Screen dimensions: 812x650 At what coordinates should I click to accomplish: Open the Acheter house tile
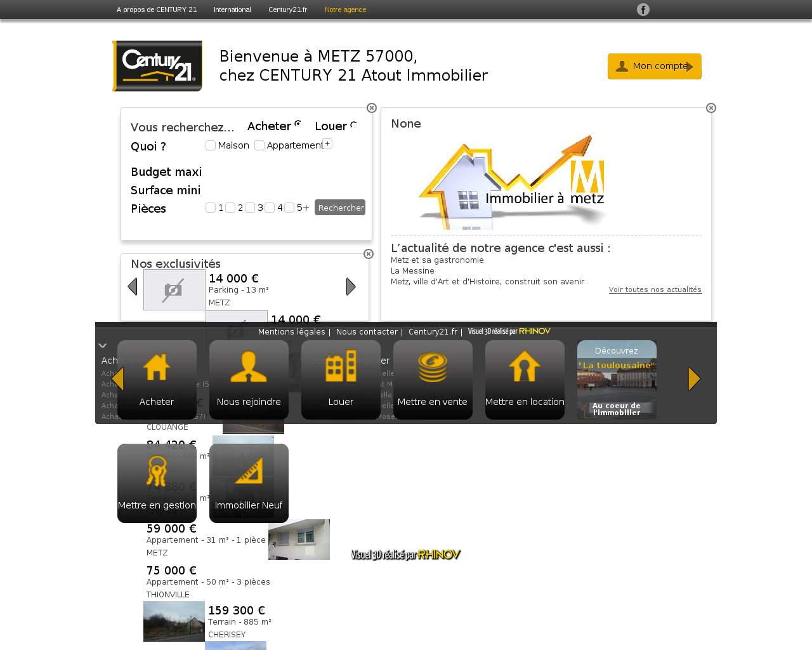coord(157,380)
